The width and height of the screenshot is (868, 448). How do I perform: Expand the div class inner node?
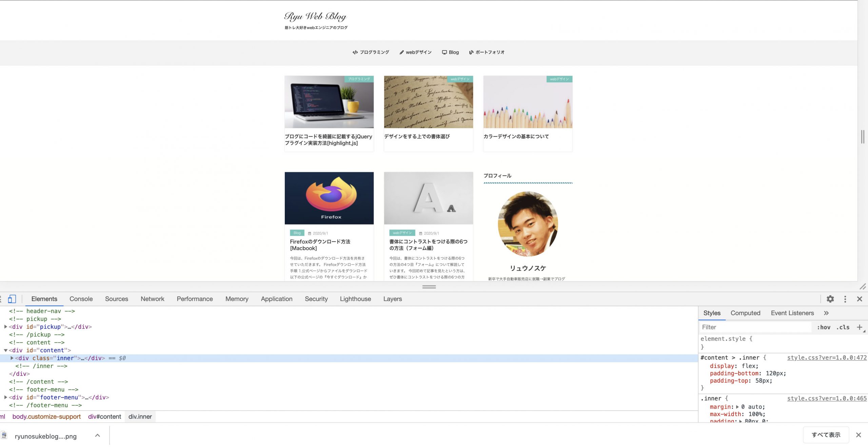point(12,358)
